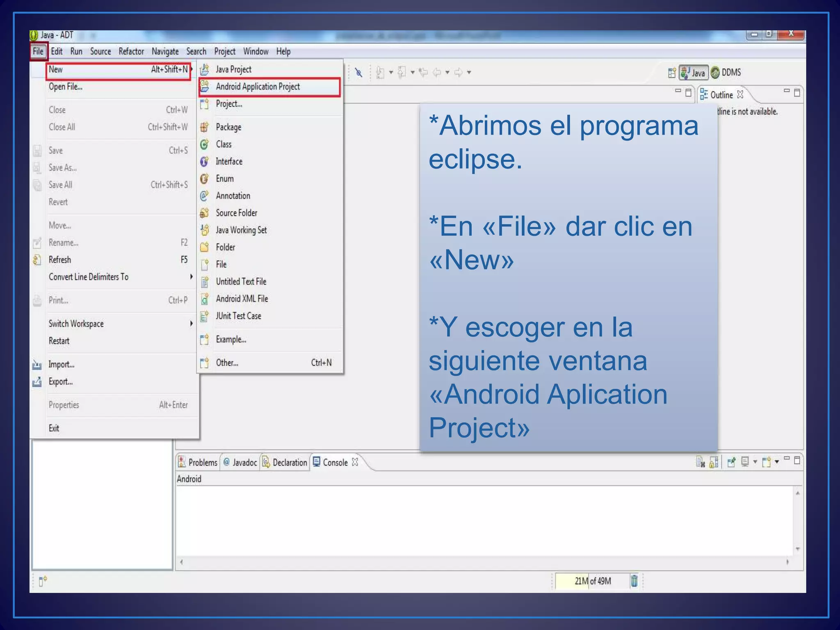Screen dimensions: 840x630
Task: Open the Window menu
Action: click(x=256, y=52)
